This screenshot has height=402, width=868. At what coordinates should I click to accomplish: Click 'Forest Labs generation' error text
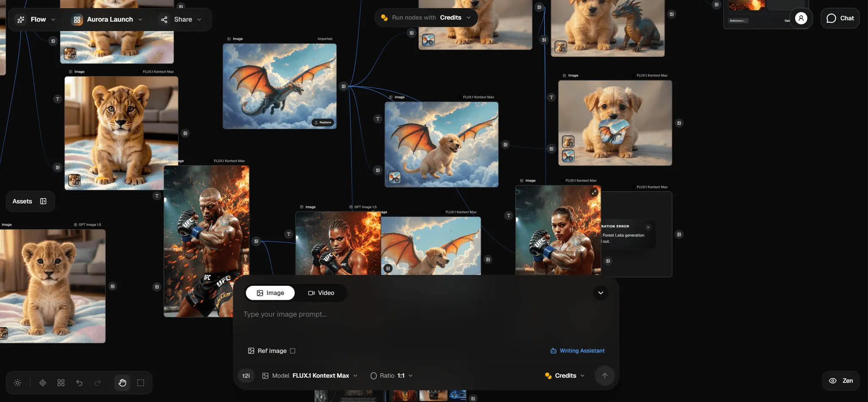[x=623, y=235]
